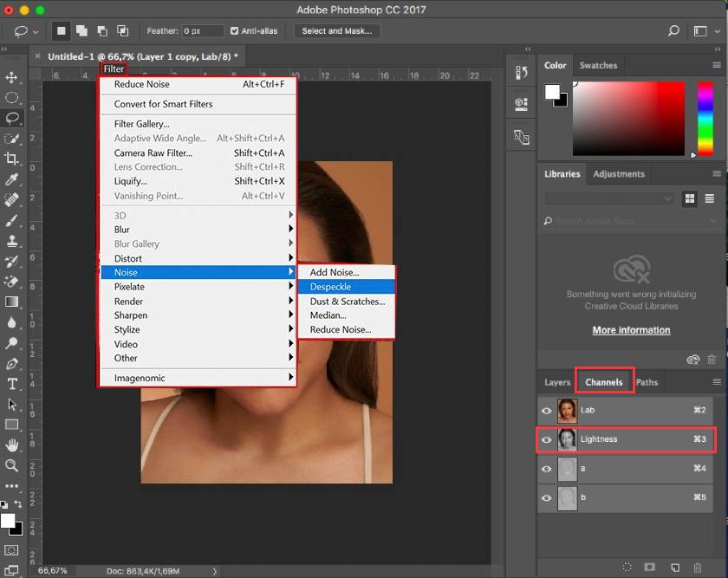Select the Eyedropper tool
The width and height of the screenshot is (728, 578).
pos(12,179)
